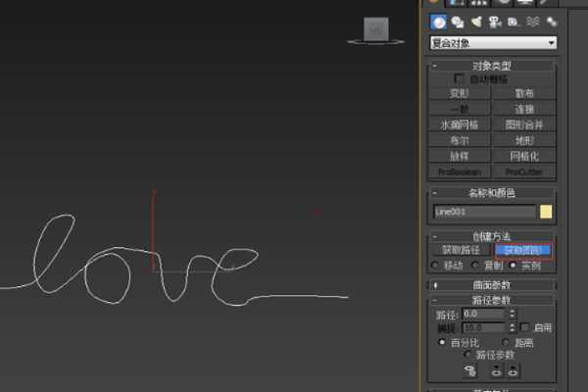Click the ProCutter button
This screenshot has height=392, width=588.
pos(524,171)
